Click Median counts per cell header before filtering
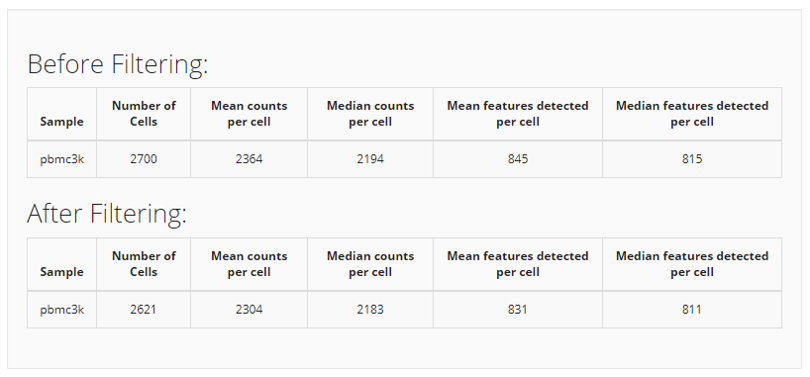 [x=370, y=114]
